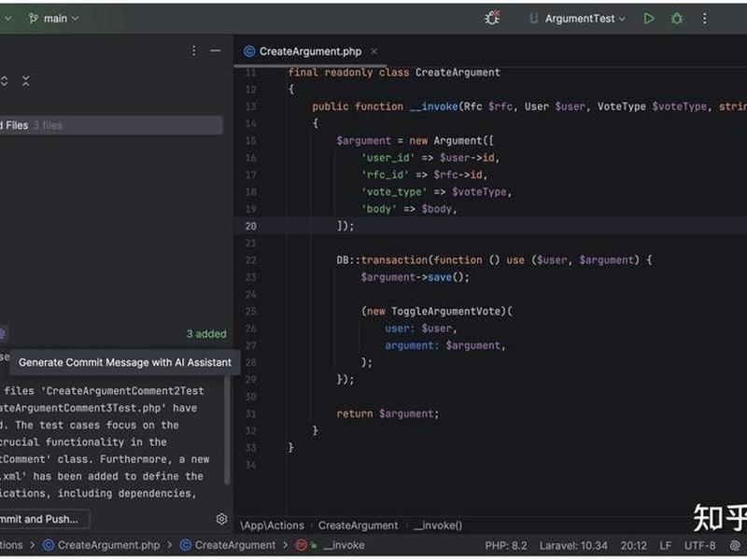Start debugging with the green bug icon
747x560 pixels.
pyautogui.click(x=676, y=19)
